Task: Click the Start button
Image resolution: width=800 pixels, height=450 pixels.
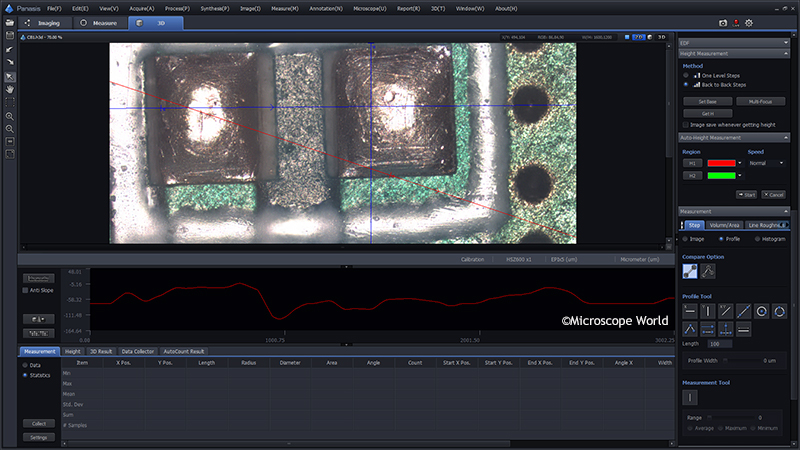Action: (x=746, y=195)
